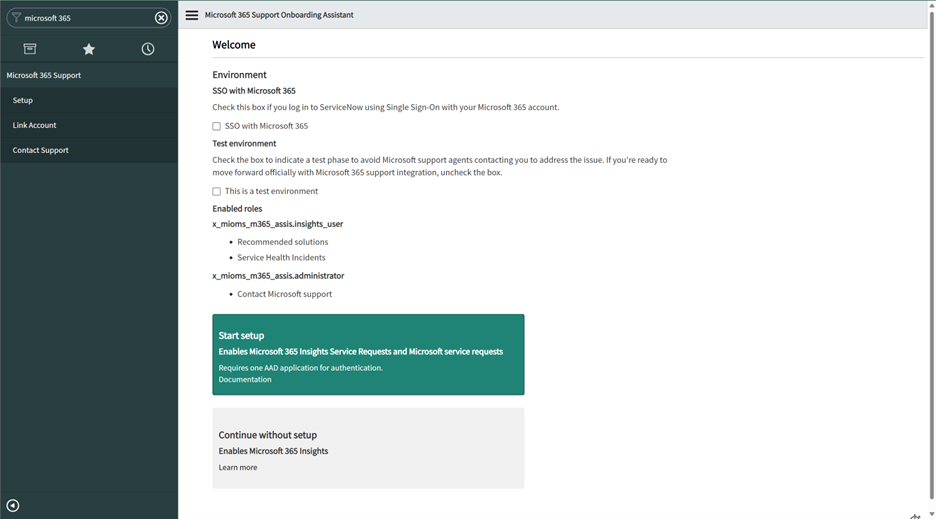Collapse the navigator with back arrow icon
936x519 pixels.
[x=13, y=506]
